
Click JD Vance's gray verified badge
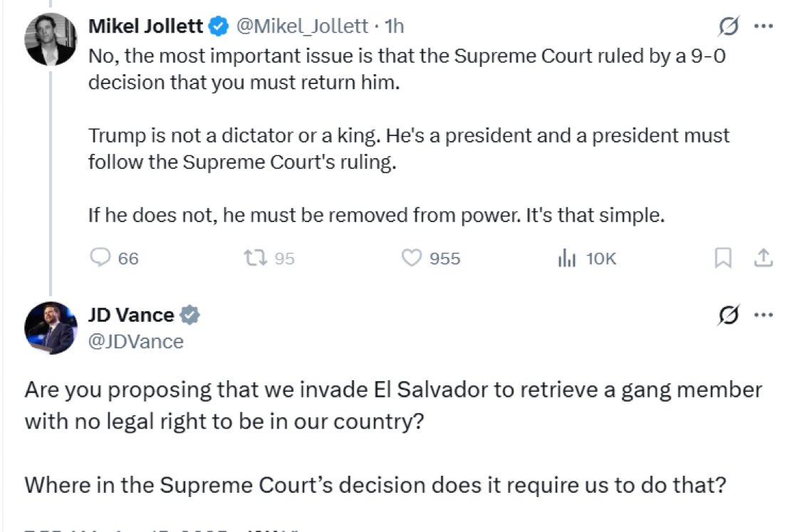[189, 315]
